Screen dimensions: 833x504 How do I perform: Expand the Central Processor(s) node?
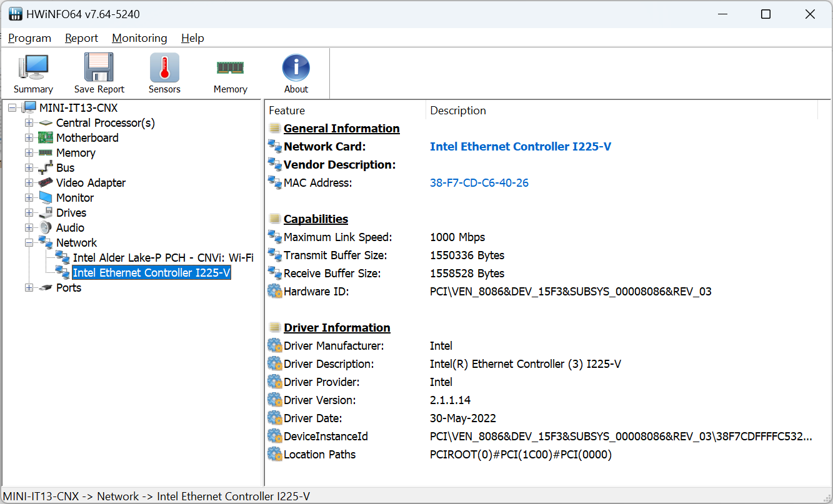pos(29,123)
